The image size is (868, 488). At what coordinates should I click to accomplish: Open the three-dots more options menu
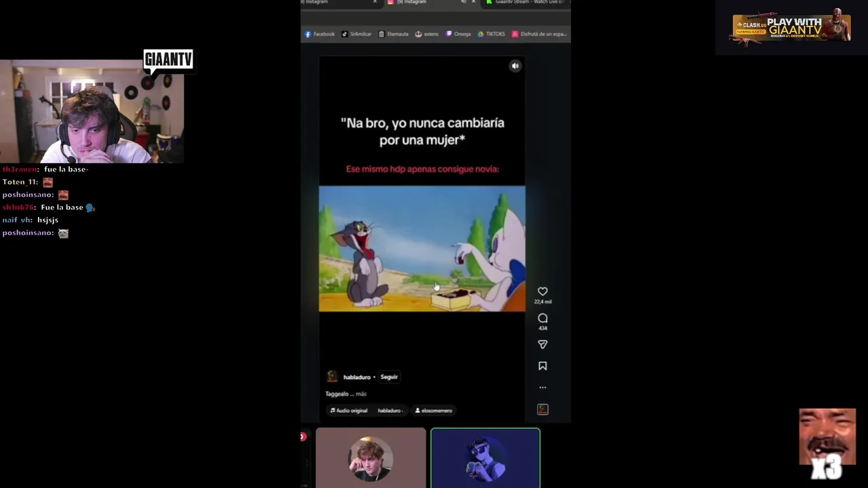pyautogui.click(x=542, y=388)
